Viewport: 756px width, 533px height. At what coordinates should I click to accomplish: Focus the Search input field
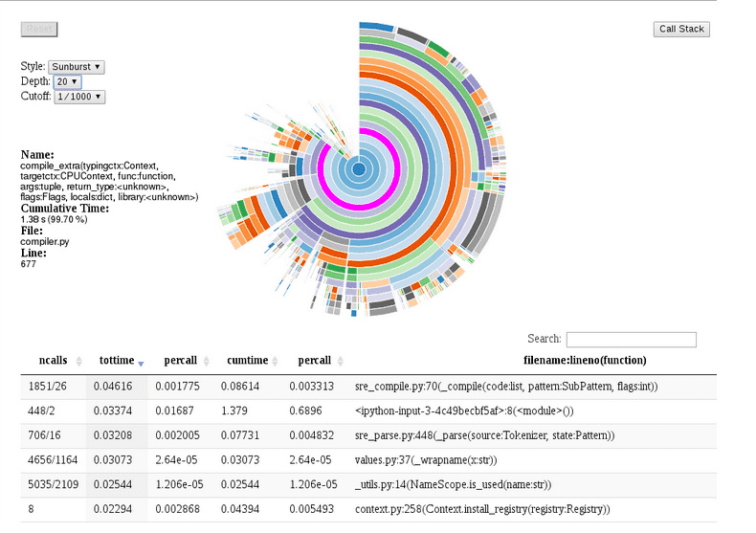coord(631,340)
